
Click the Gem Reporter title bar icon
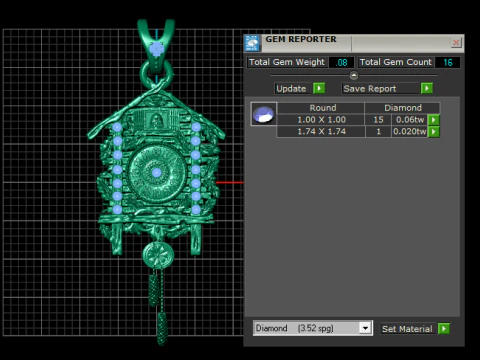(252, 44)
